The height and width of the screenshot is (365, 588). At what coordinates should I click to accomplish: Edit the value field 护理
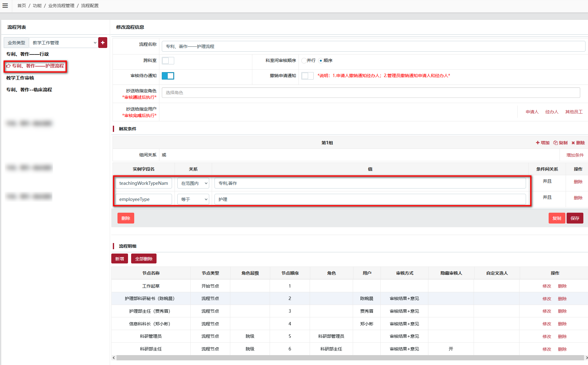[x=370, y=199]
